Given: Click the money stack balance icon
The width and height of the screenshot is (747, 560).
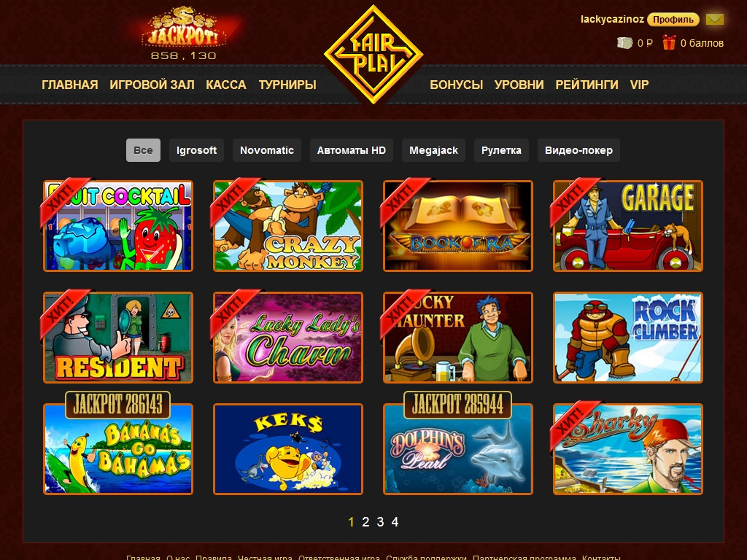Looking at the screenshot, I should click(x=624, y=43).
